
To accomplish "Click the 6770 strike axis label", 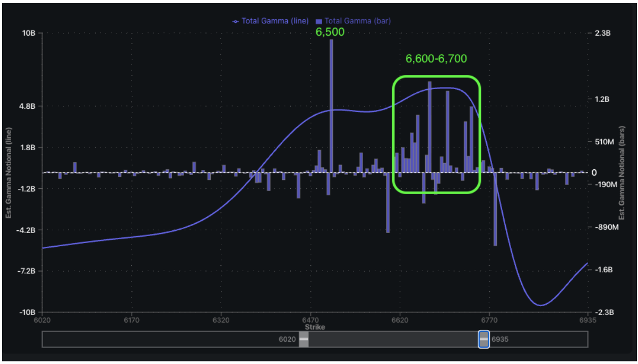I will tap(489, 320).
